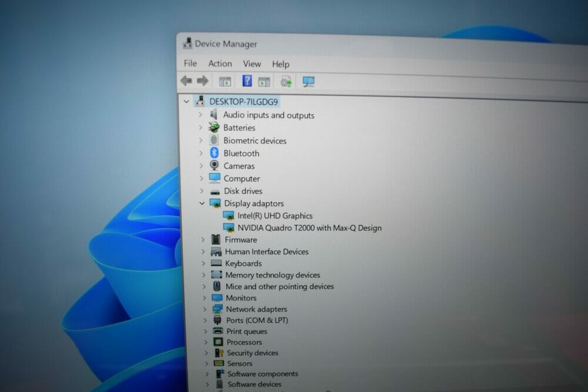Click the Device Manager title bar icon
Image resolution: width=588 pixels, height=392 pixels.
tap(187, 43)
